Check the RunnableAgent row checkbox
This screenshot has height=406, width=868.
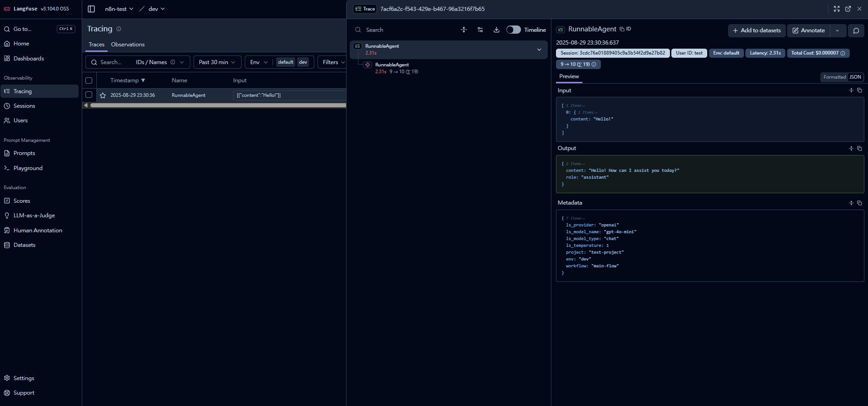(x=89, y=95)
